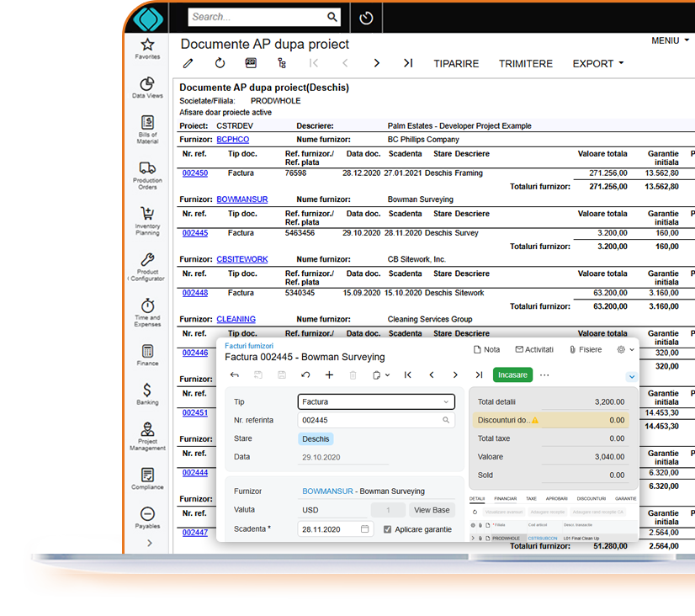Undo changes using the undo arrow icon
This screenshot has width=695, height=616.
305,375
